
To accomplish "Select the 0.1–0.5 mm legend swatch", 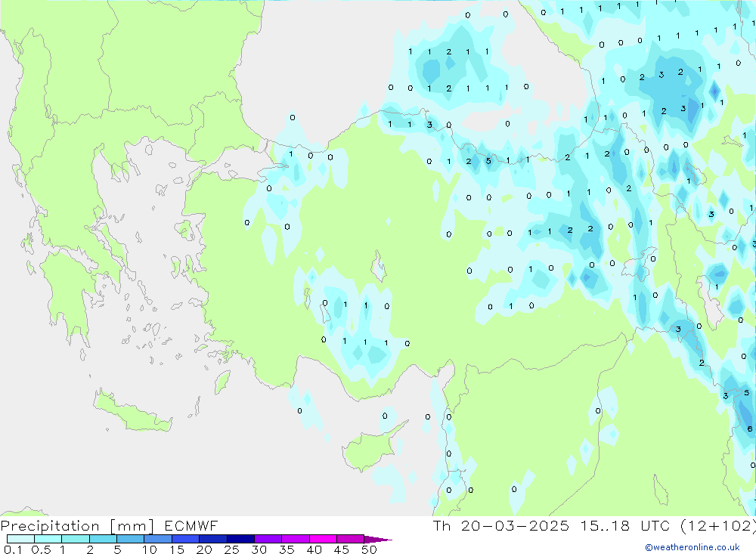I will coord(20,539).
